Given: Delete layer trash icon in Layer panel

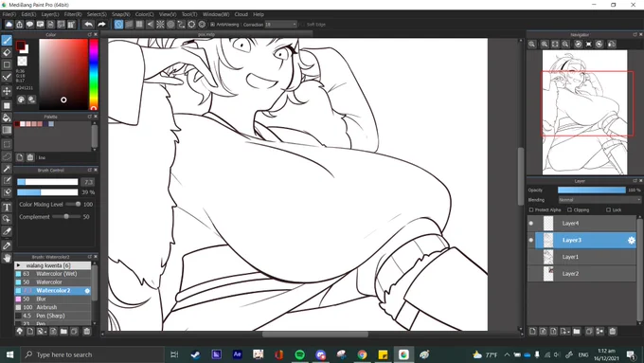Looking at the screenshot, I should 613,331.
